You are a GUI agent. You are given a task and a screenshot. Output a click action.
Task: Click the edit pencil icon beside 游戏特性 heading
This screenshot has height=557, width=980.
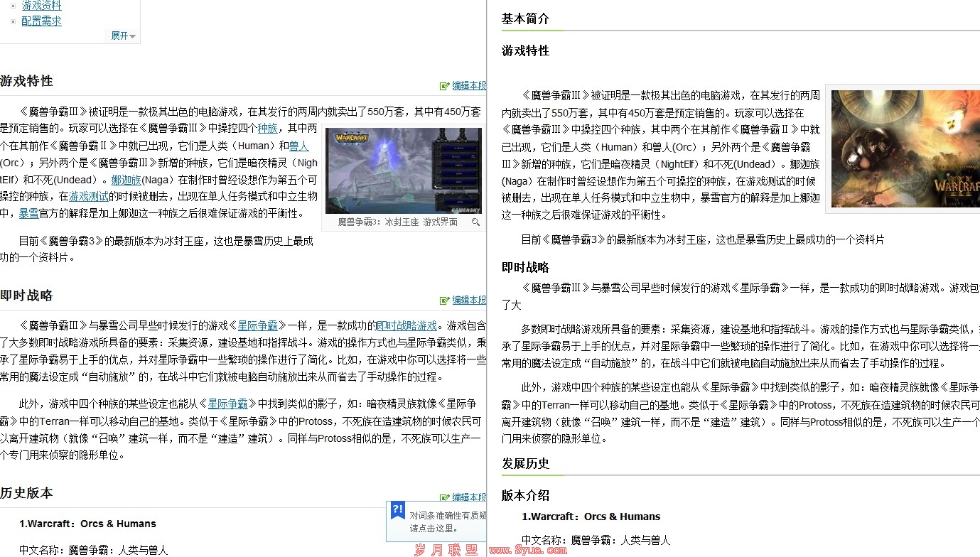click(x=445, y=86)
